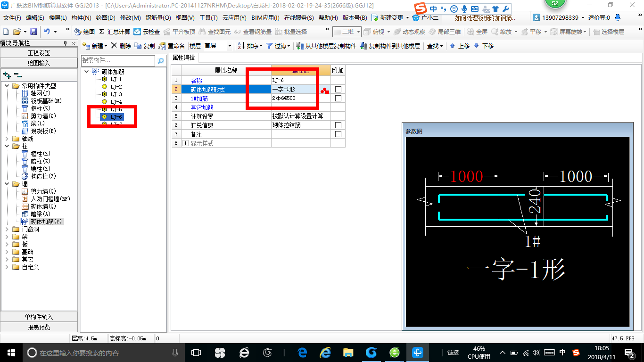
Task: Toggle 附加 checkbox for 备注 row
Action: tap(338, 134)
